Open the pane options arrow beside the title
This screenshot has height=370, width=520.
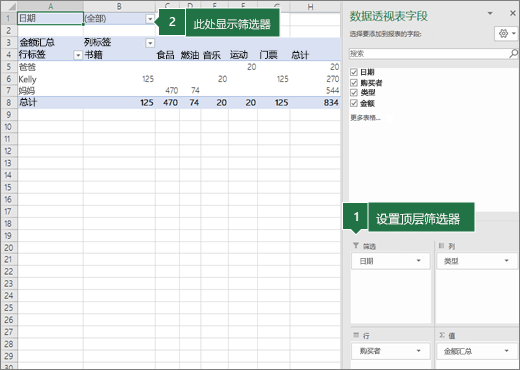490,13
